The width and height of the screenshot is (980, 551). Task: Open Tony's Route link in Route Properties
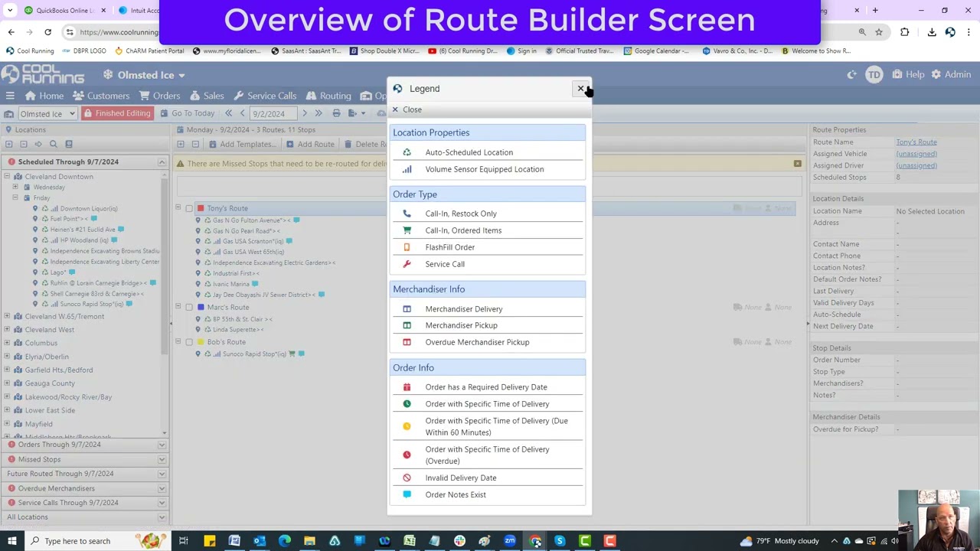[x=916, y=142]
